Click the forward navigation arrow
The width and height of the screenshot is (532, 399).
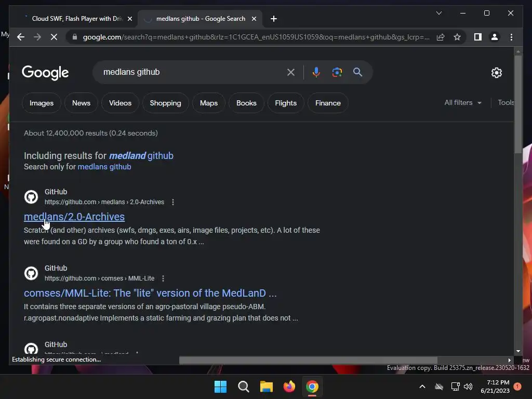point(37,37)
